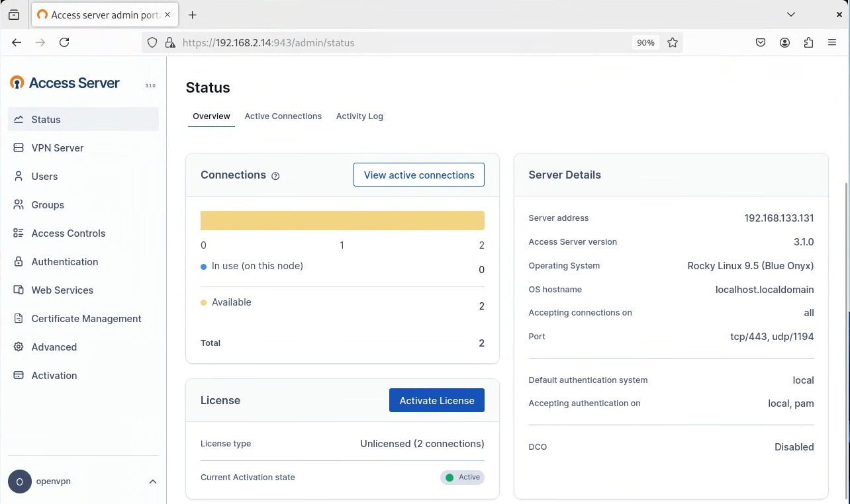Image resolution: width=850 pixels, height=504 pixels.
Task: Click the Status chart icon in sidebar
Action: point(19,120)
